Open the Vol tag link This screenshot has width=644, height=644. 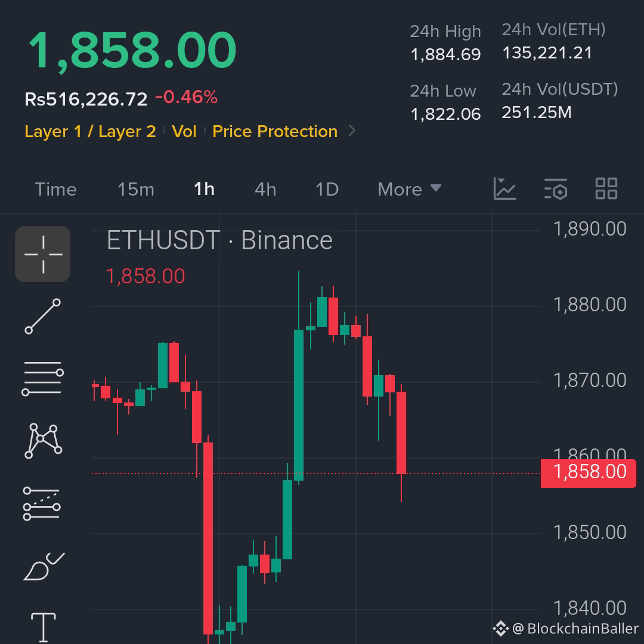(184, 131)
